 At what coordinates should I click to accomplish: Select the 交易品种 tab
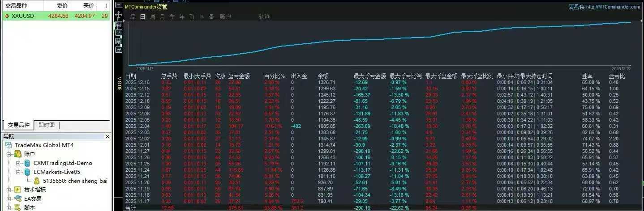(18, 125)
